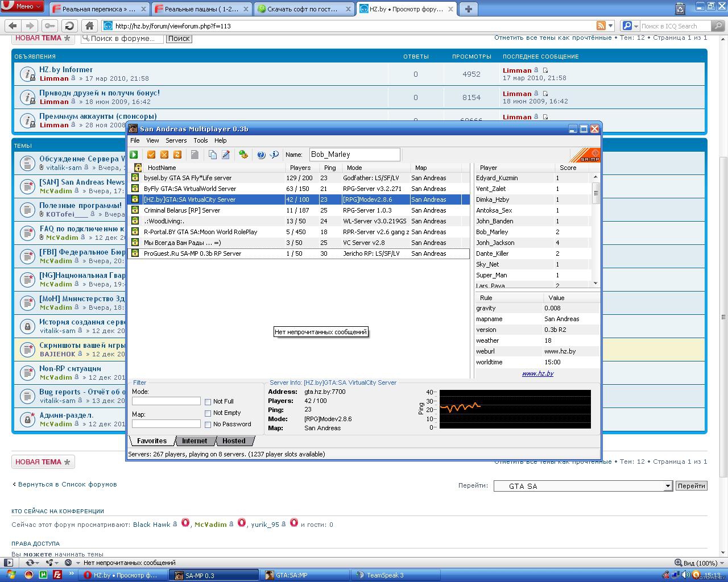This screenshot has height=582, width=728.
Task: Click the green Connect play icon in SA-MP
Action: tap(134, 155)
